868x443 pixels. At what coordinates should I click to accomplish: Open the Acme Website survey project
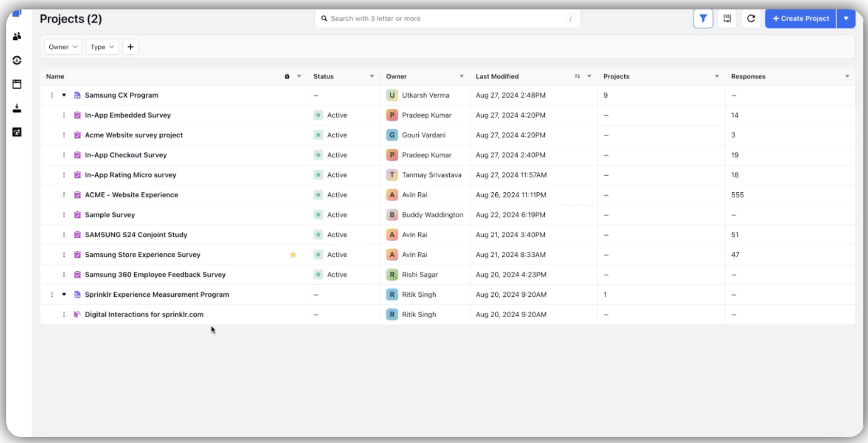click(x=133, y=135)
